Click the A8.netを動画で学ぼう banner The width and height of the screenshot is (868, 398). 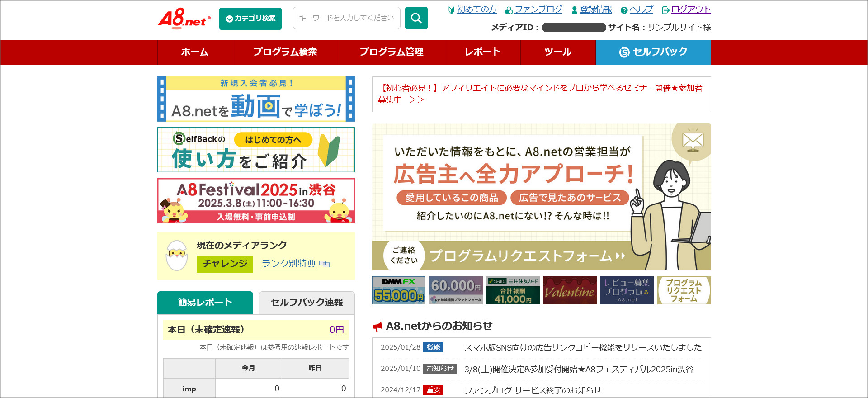tap(256, 99)
